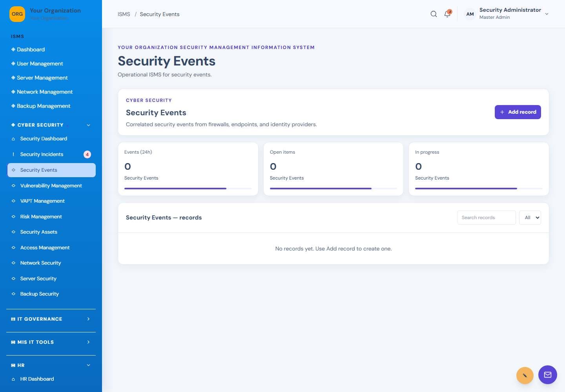565x392 pixels.
Task: Click the Search records input field
Action: click(x=487, y=218)
